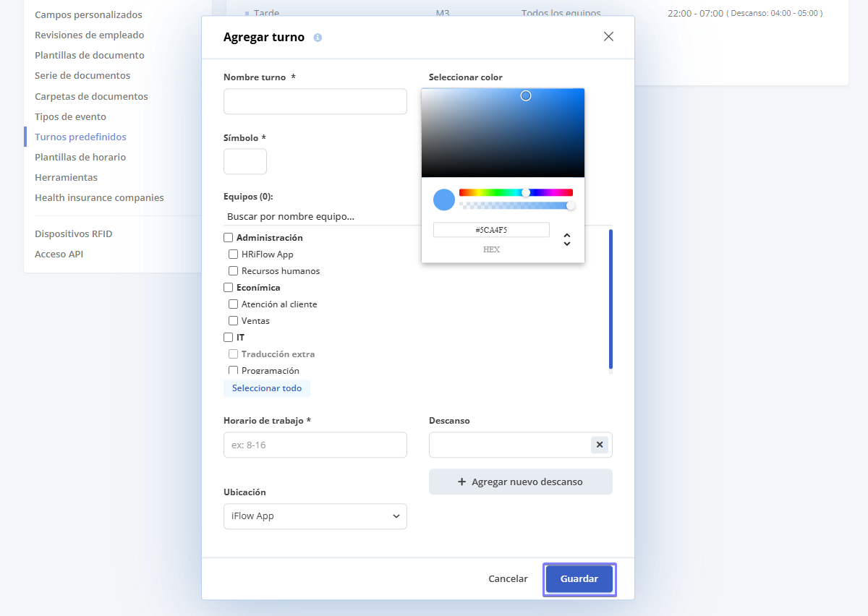Screen dimensions: 868x616
Task: Open Acceso API in the sidebar
Action: point(59,254)
